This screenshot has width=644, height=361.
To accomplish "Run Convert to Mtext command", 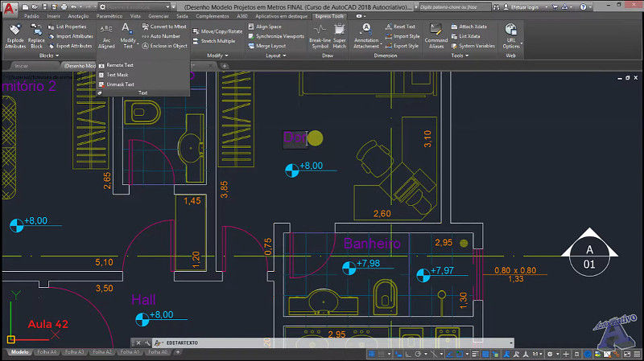I will 164,27.
